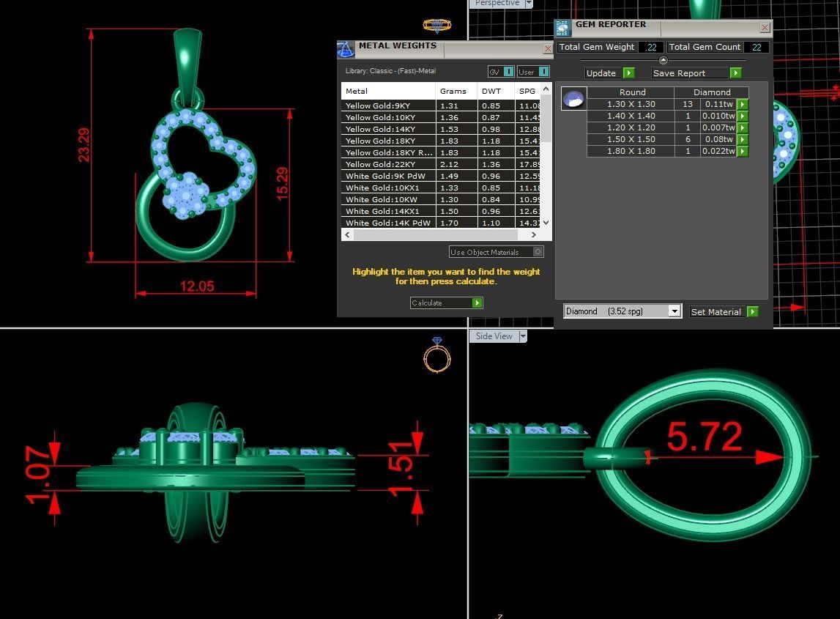The width and height of the screenshot is (840, 619).
Task: Click the 5.72 dimension in side view
Action: pyautogui.click(x=705, y=437)
